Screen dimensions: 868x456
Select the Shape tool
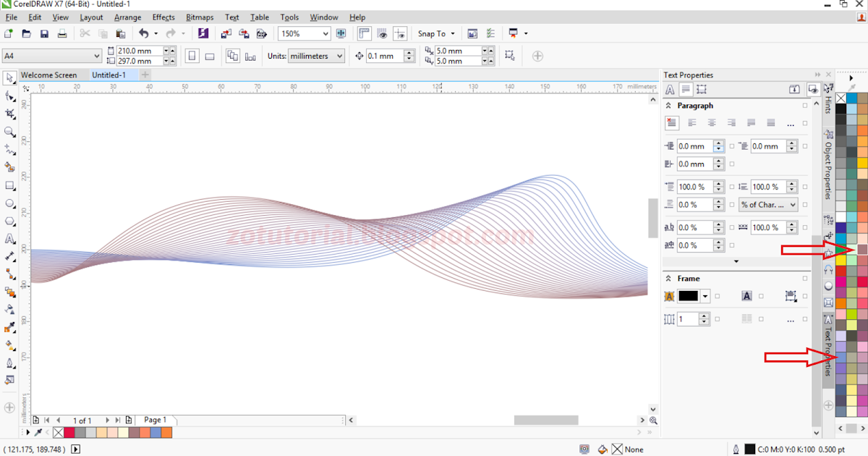(x=10, y=95)
